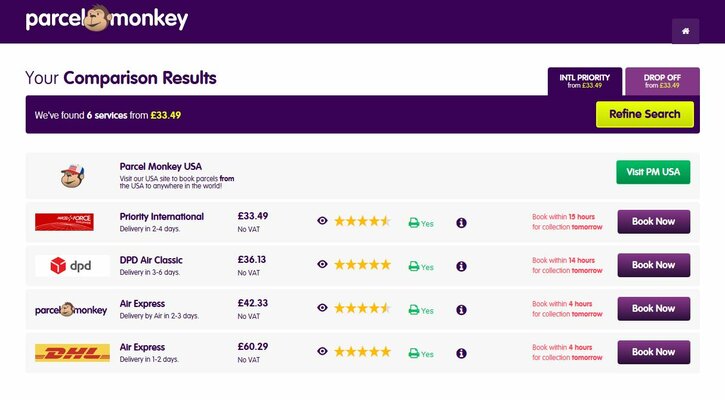725x400 pixels.
Task: Click the info icon for Priority International
Action: 461,222
